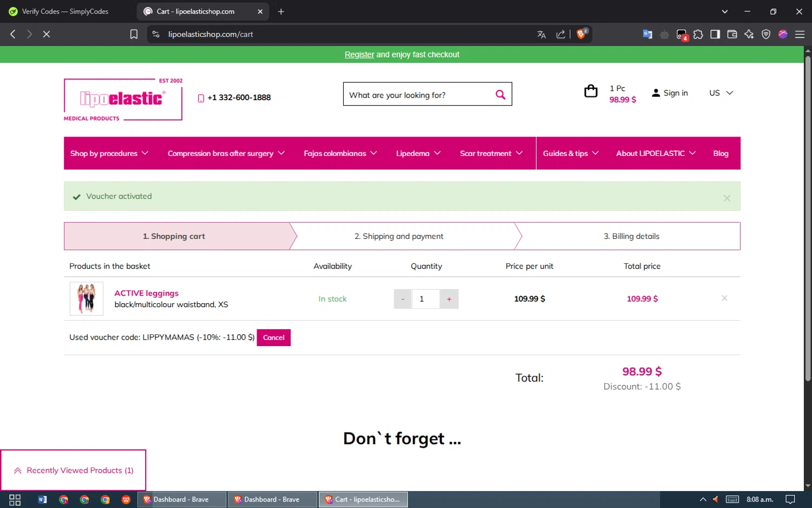
Task: Click the magnifier search icon
Action: [501, 95]
